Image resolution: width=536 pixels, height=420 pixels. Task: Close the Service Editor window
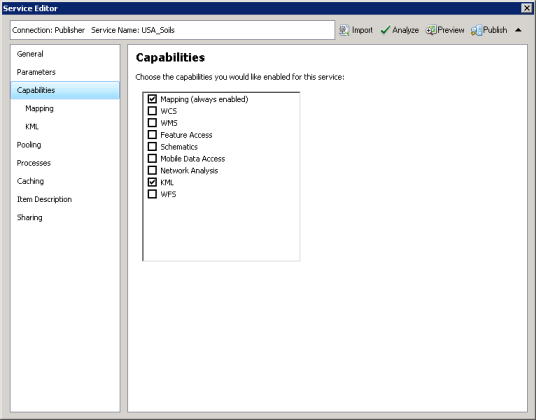coord(526,8)
